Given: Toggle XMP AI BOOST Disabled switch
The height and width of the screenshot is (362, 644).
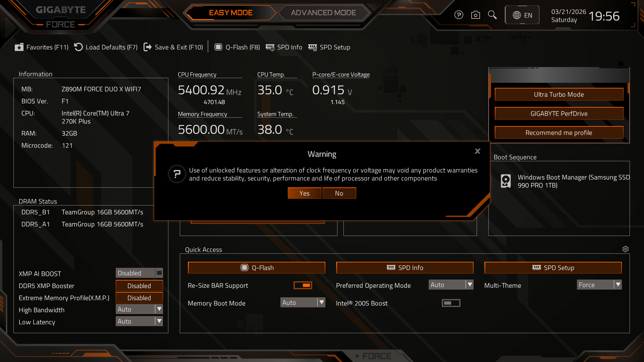Looking at the screenshot, I should (x=139, y=273).
